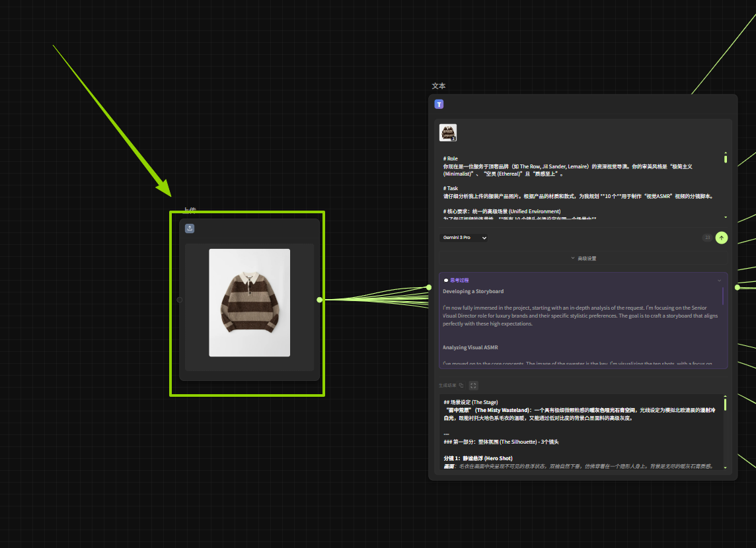The height and width of the screenshot is (548, 756).
Task: Click the 思考过程 purple heading label
Action: coord(459,281)
